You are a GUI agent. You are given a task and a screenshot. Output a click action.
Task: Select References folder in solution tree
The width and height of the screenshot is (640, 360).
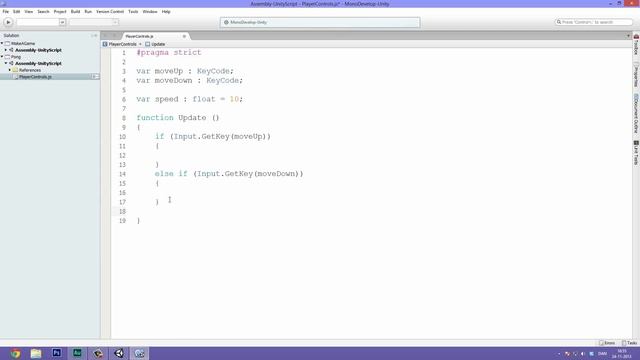coord(30,70)
